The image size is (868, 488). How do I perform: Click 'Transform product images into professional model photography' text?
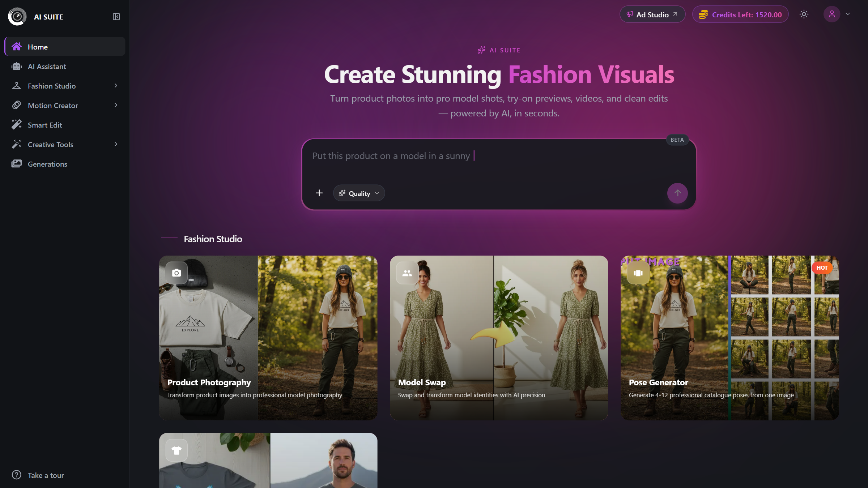point(255,395)
